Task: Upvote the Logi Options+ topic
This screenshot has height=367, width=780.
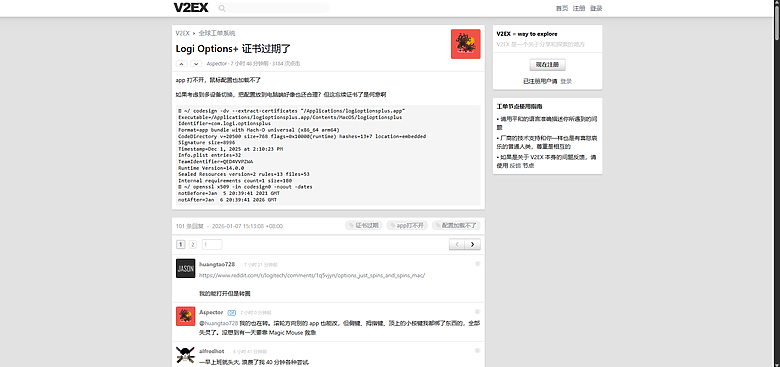Action: pos(182,64)
